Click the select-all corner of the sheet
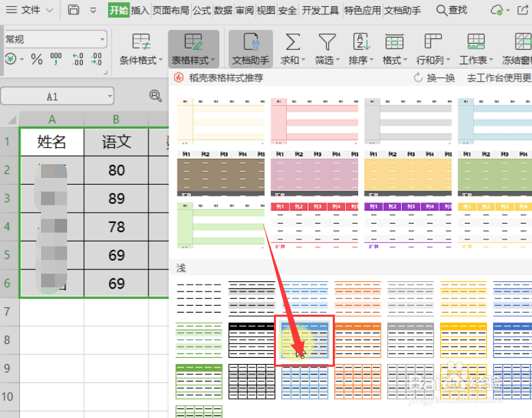 10,119
